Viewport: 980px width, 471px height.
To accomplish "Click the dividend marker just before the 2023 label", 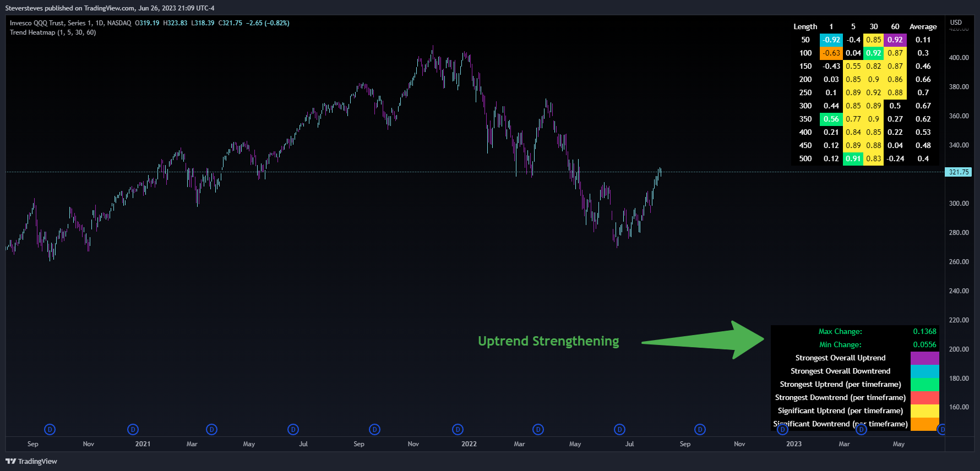I will [x=782, y=429].
